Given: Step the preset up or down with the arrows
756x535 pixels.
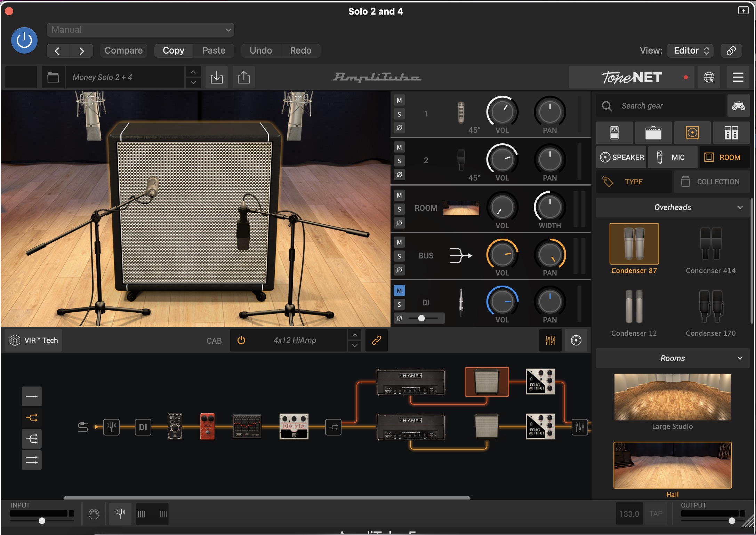Looking at the screenshot, I should [x=193, y=77].
